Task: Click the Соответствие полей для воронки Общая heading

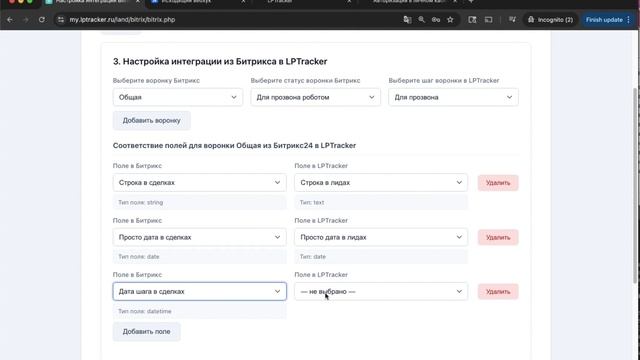Action: click(x=234, y=145)
